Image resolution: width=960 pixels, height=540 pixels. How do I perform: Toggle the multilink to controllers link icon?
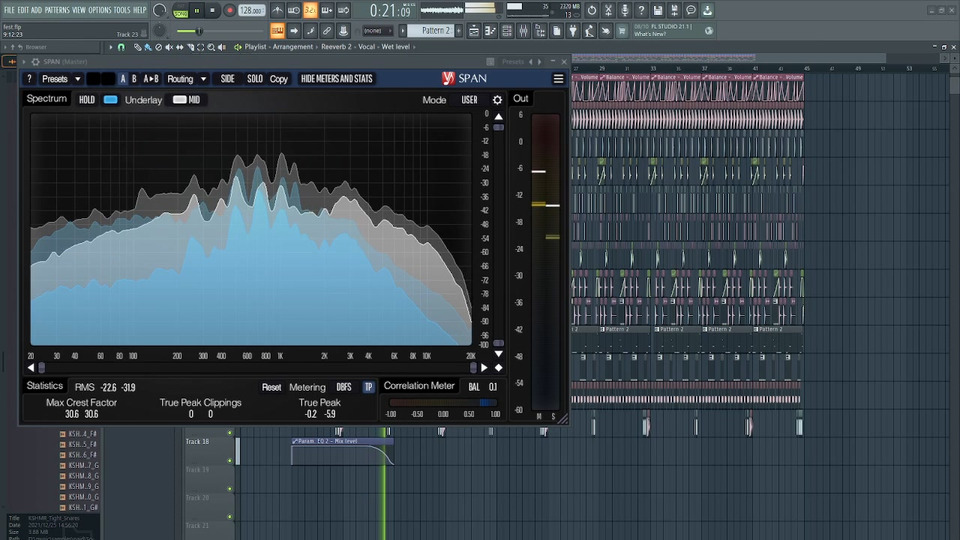point(327,31)
